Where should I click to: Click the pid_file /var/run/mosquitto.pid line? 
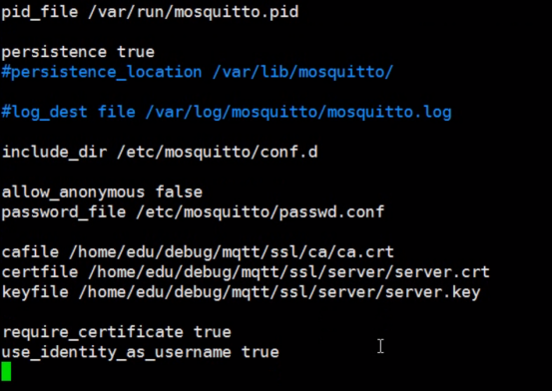[151, 12]
